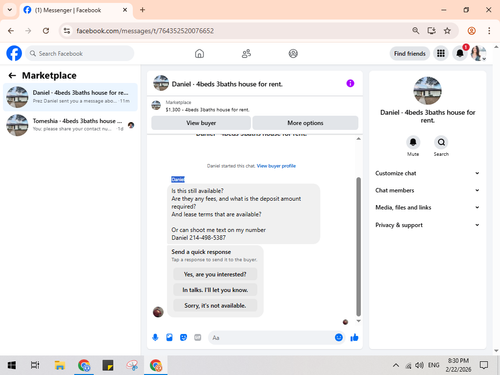Viewport: 500px width, 375px height.
Task: Expand Media, files and links section
Action: pos(427,207)
